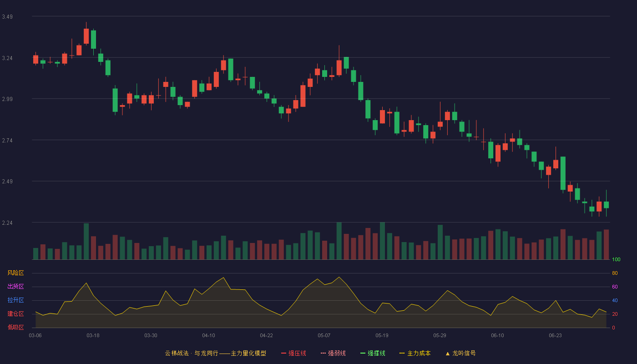The width and height of the screenshot is (637, 364).
Task: Click the 06-23 date label
Action: tap(555, 335)
